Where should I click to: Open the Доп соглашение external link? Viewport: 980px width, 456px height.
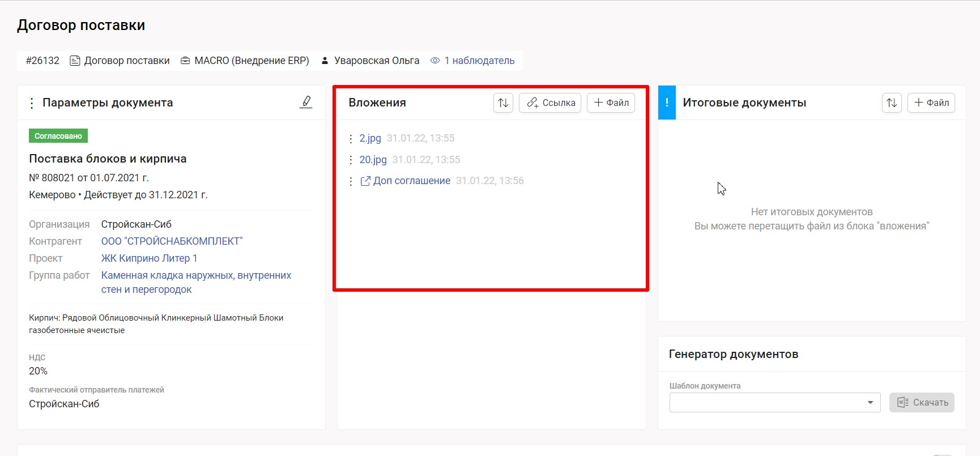411,181
